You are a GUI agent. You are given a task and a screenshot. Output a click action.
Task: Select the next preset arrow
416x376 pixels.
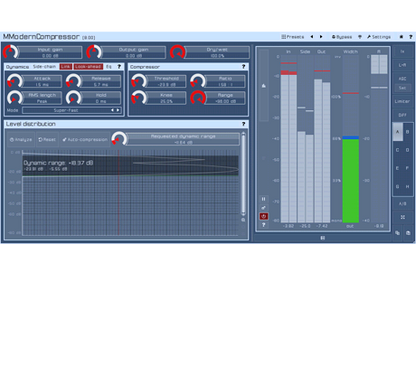click(321, 37)
